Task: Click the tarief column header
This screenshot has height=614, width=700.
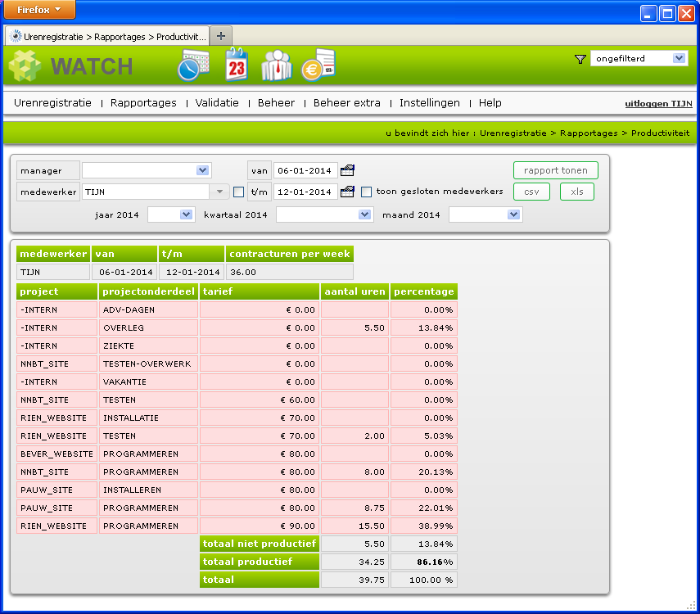Action: [x=260, y=291]
